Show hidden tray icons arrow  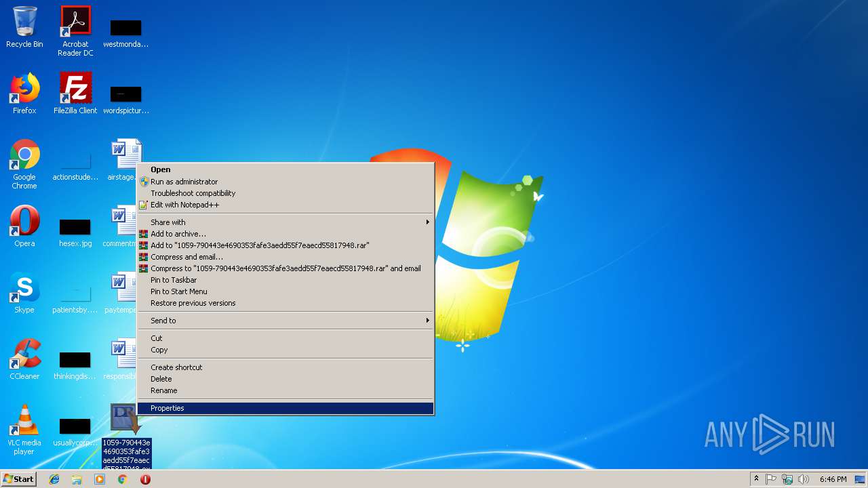coord(756,479)
